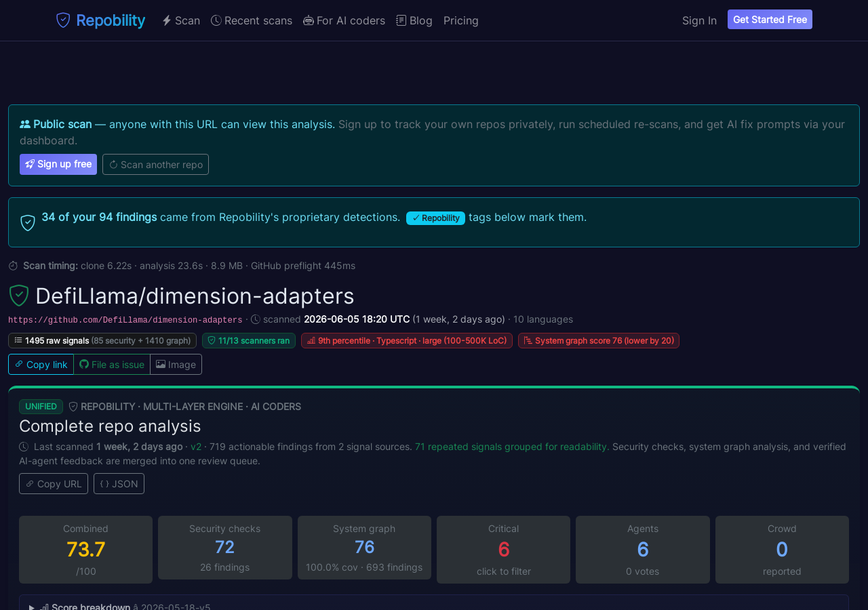Click the 9th percentile Typescript badge
The image size is (868, 610).
pyautogui.click(x=407, y=340)
